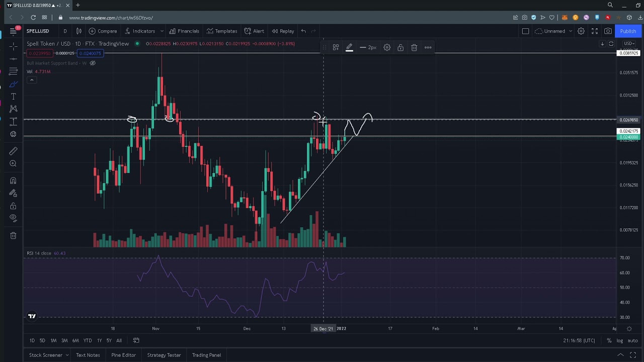This screenshot has height=362, width=644.
Task: Select the 6M date range
Action: pyautogui.click(x=75, y=340)
